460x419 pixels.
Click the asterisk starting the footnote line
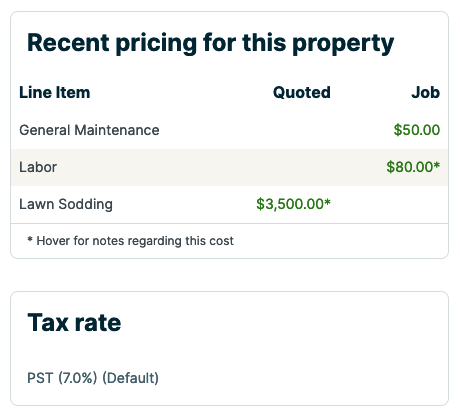click(x=30, y=239)
